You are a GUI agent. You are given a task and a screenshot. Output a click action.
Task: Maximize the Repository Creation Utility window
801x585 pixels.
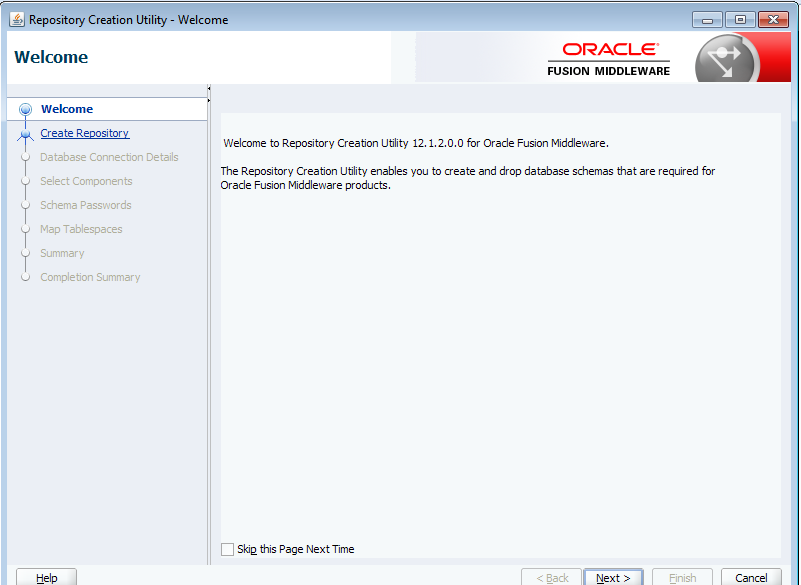(x=740, y=19)
